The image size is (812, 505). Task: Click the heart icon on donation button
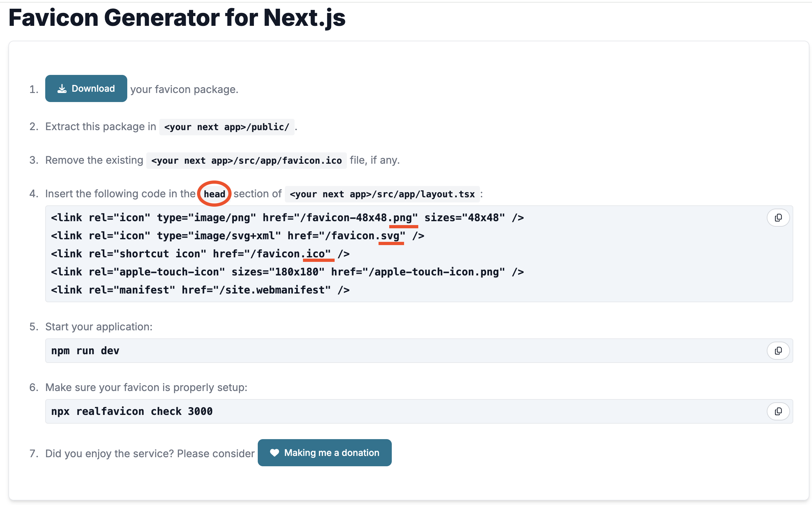(x=274, y=453)
